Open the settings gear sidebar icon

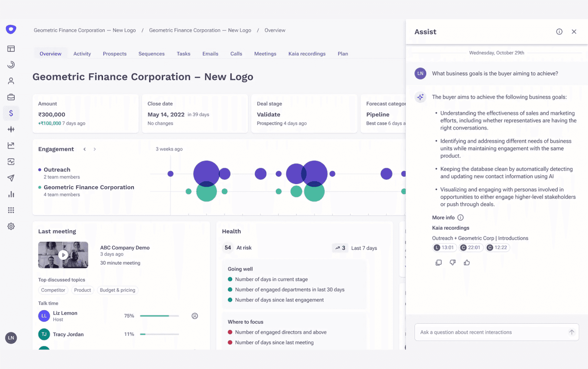coord(11,226)
